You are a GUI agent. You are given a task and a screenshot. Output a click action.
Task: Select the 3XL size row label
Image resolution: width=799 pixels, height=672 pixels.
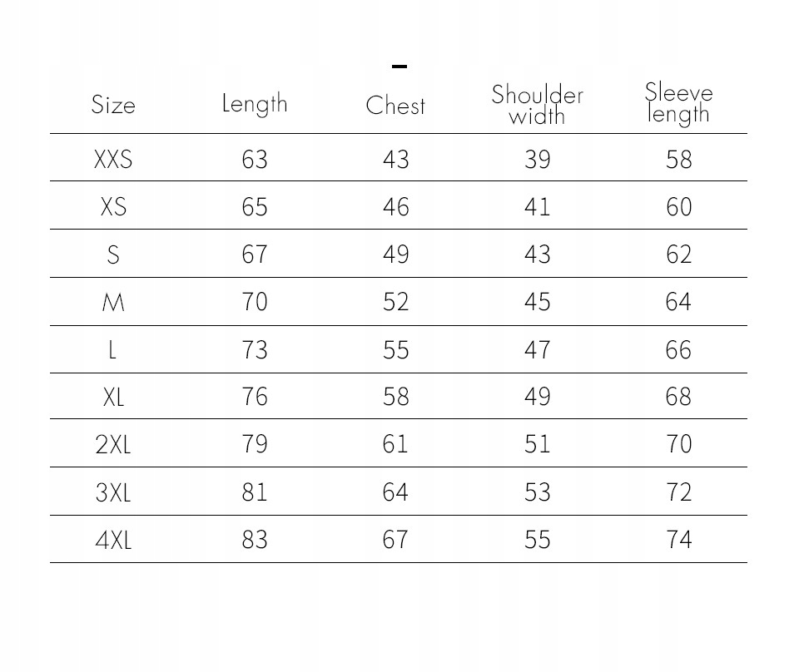113,492
